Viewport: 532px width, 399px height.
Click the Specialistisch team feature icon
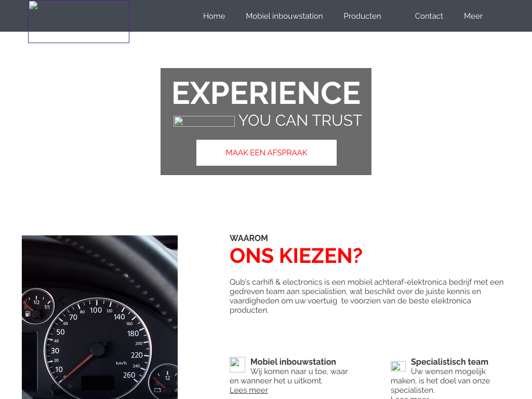pyautogui.click(x=398, y=366)
